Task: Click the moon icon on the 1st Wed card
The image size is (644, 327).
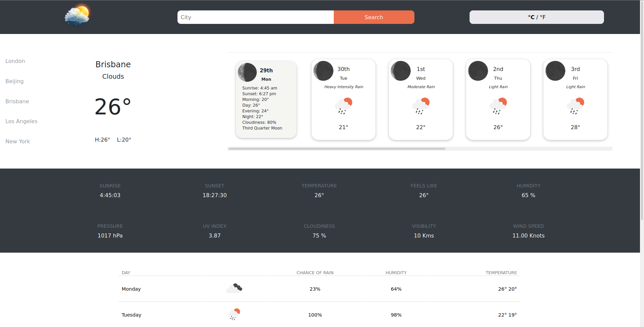Action: tap(401, 71)
